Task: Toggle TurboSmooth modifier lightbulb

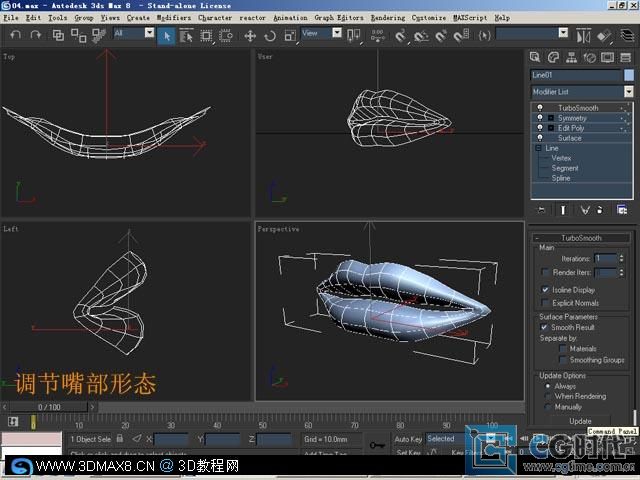Action: click(x=540, y=108)
